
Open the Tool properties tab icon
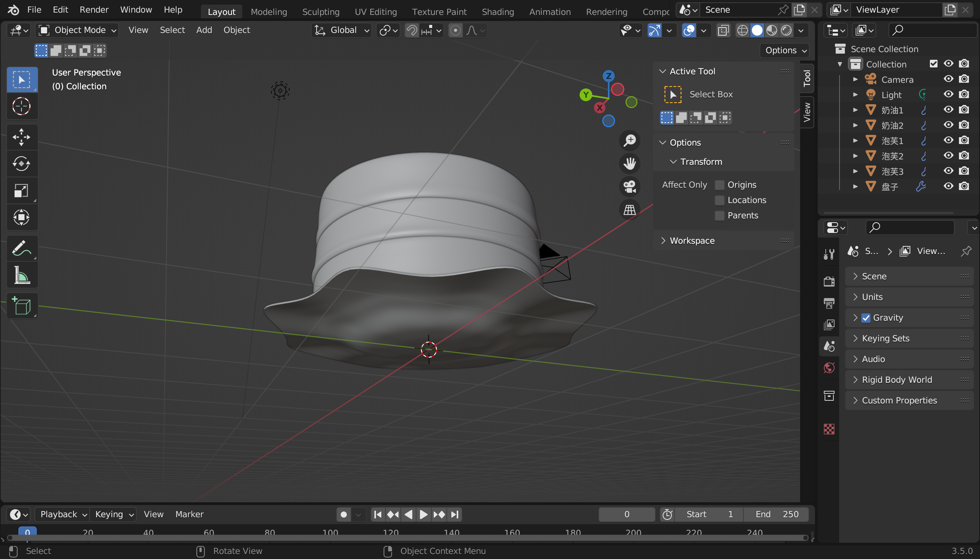coord(829,254)
